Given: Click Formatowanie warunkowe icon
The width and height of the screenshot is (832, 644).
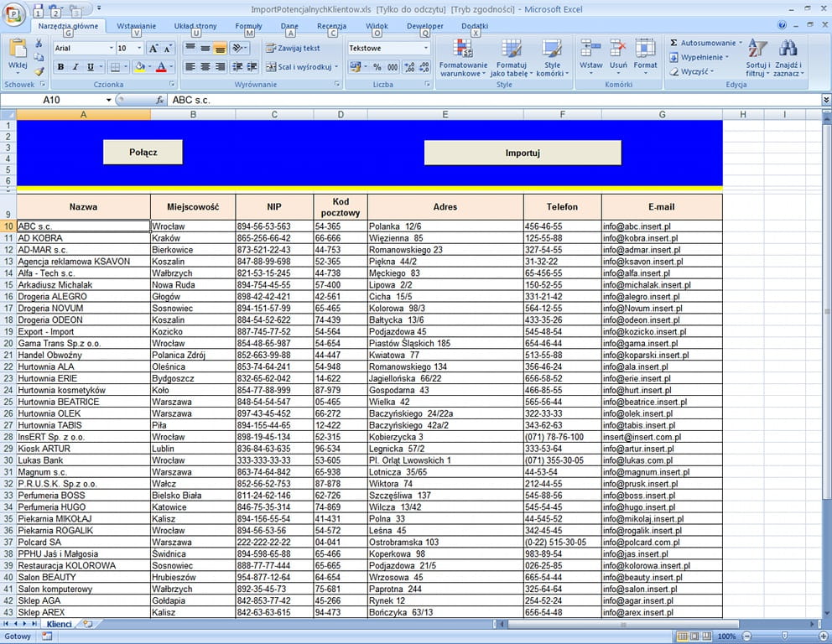Looking at the screenshot, I should tap(462, 49).
